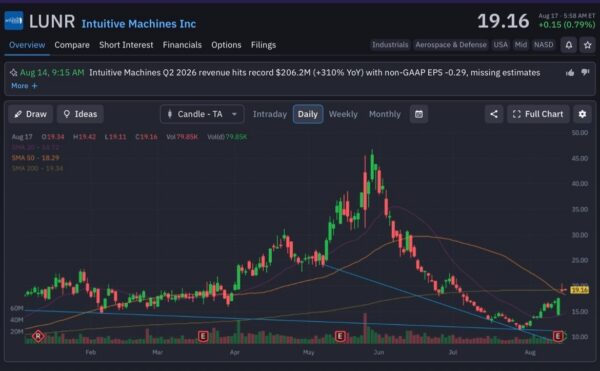The width and height of the screenshot is (600, 371).
Task: Click the Jun label on time axis
Action: 379,352
